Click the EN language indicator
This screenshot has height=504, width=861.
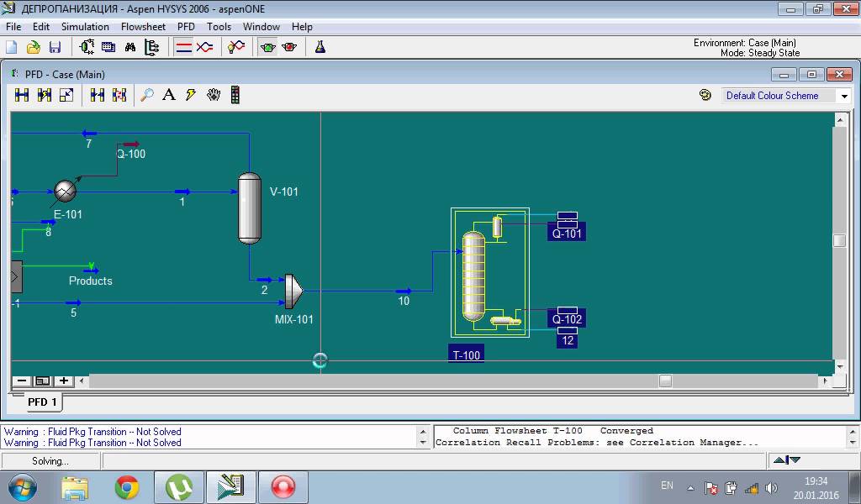[x=667, y=486]
